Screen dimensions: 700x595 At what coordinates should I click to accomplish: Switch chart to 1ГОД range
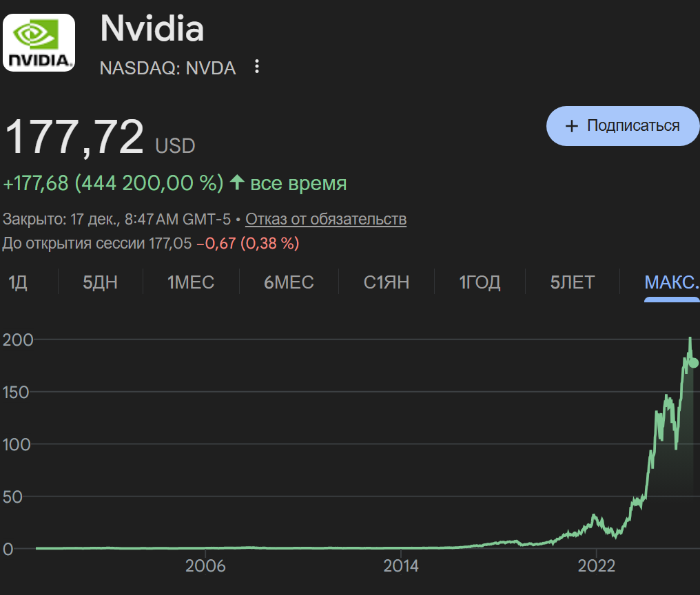[480, 282]
